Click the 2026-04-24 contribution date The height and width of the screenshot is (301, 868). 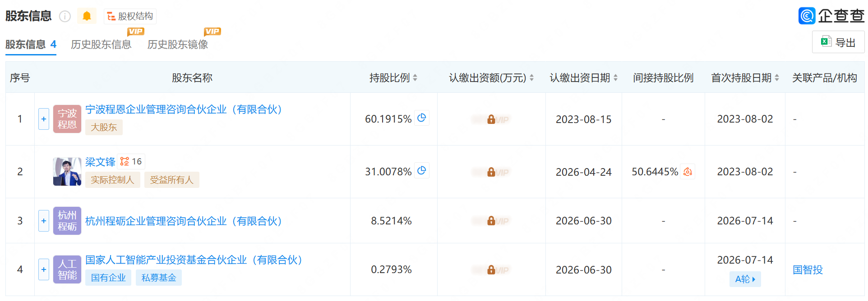click(584, 172)
